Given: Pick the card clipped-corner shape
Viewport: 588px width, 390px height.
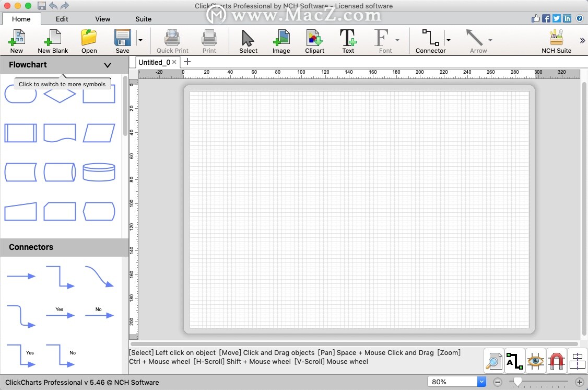Looking at the screenshot, I should (x=60, y=211).
